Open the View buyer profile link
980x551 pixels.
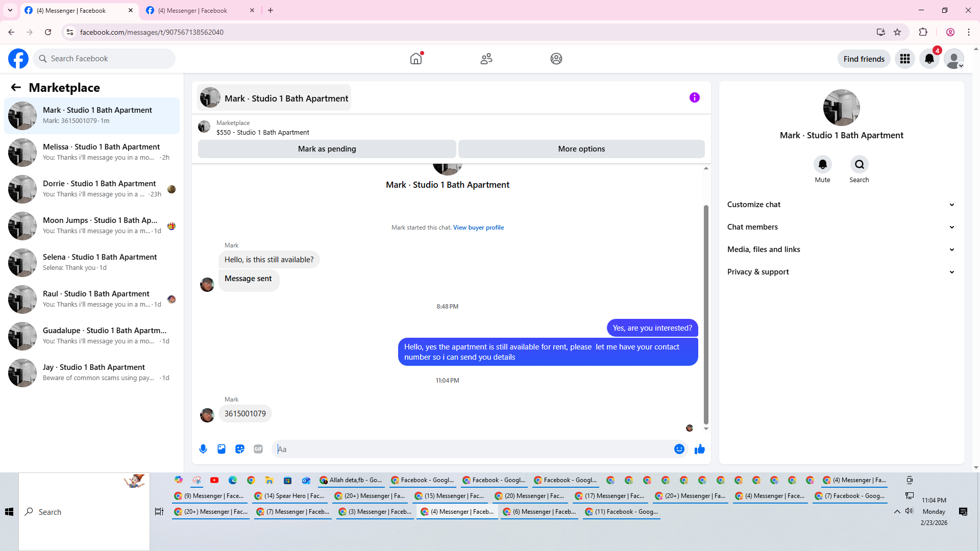[x=478, y=228]
